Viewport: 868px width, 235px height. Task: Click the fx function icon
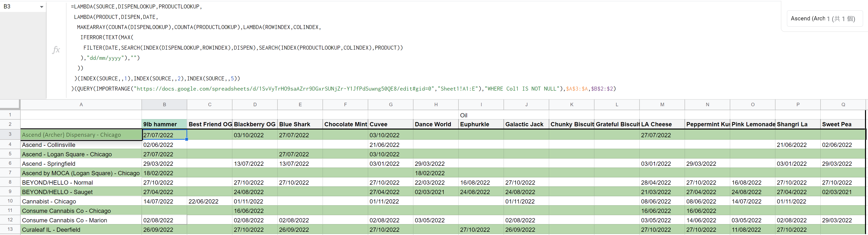tap(56, 50)
